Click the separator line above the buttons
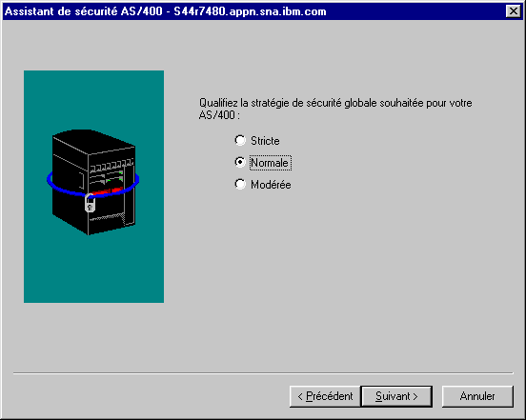This screenshot has height=420, width=526. tap(263, 372)
